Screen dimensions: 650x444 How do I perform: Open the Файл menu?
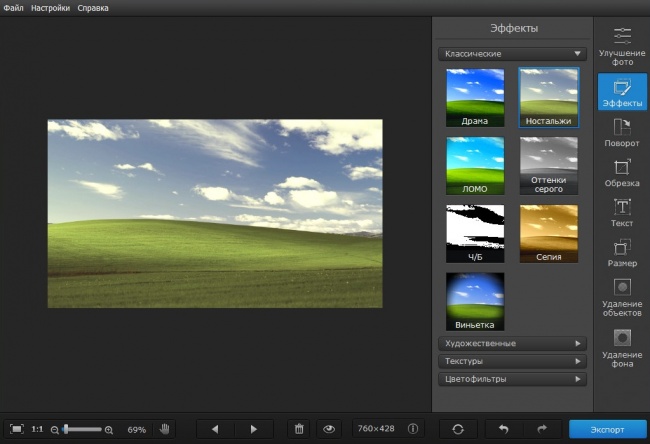13,8
